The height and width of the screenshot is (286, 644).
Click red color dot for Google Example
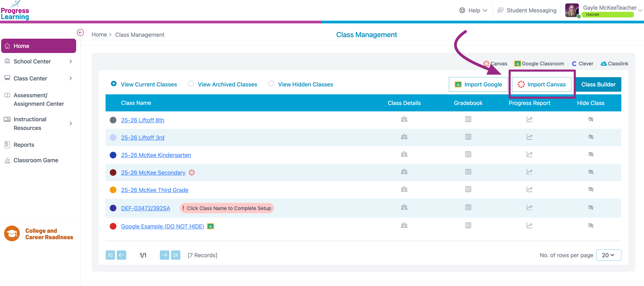click(113, 226)
